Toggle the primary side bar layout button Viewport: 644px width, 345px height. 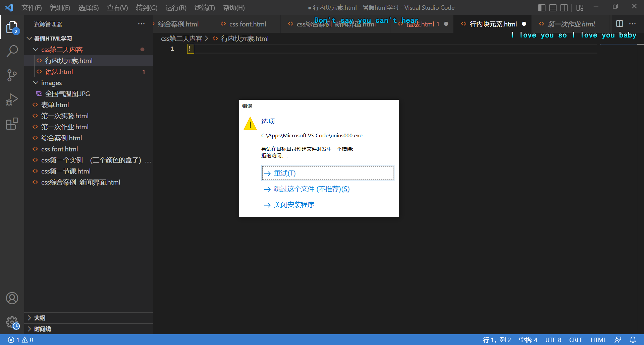(541, 8)
